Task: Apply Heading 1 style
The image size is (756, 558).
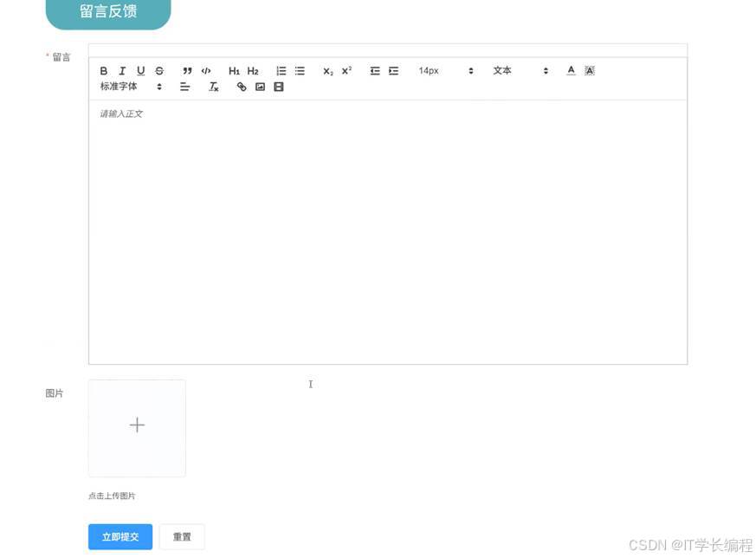Action: click(234, 71)
